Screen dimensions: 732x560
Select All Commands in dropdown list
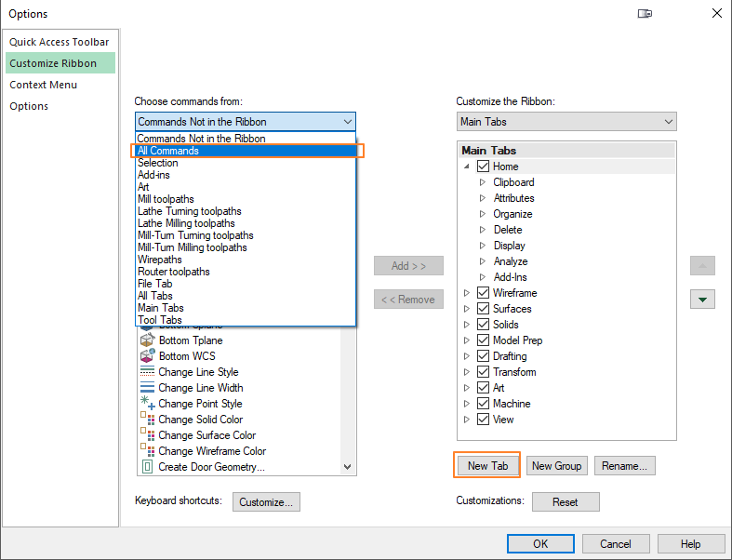pyautogui.click(x=246, y=151)
